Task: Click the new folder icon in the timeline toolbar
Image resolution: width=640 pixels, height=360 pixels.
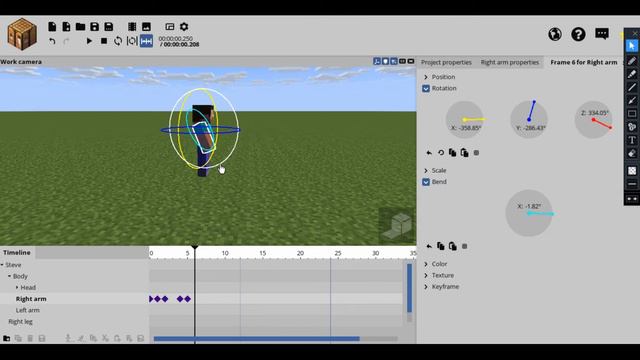Action: point(7,338)
